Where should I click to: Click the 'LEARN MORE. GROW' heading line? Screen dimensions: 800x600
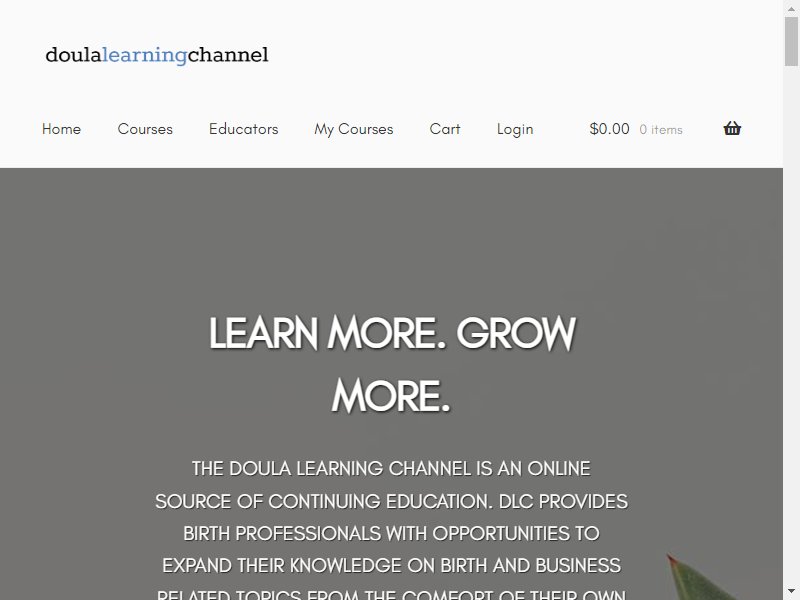392,334
